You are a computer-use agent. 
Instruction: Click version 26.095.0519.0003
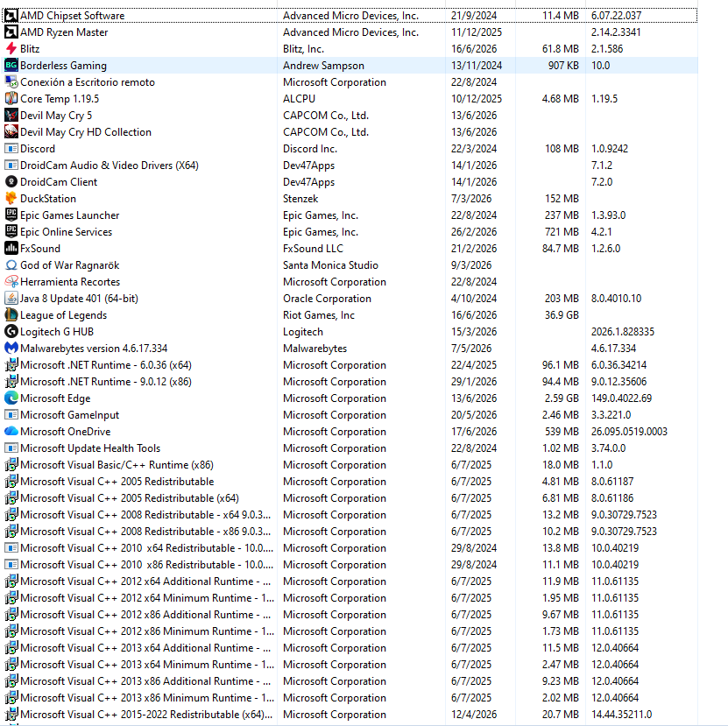[x=629, y=432]
